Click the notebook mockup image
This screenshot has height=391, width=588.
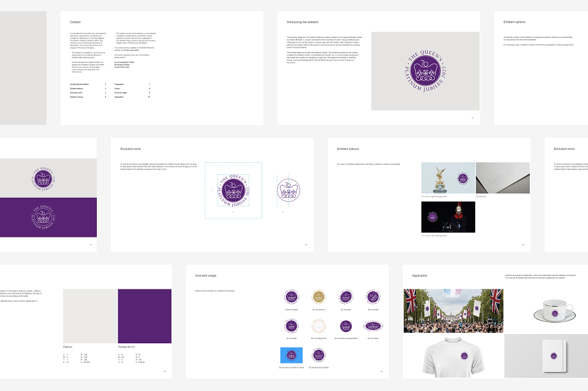554,356
